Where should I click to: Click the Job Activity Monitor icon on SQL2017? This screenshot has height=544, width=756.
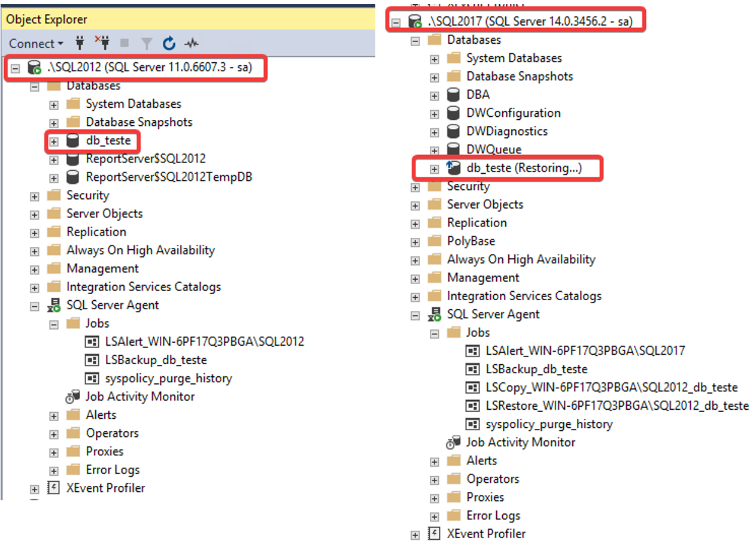click(x=453, y=443)
